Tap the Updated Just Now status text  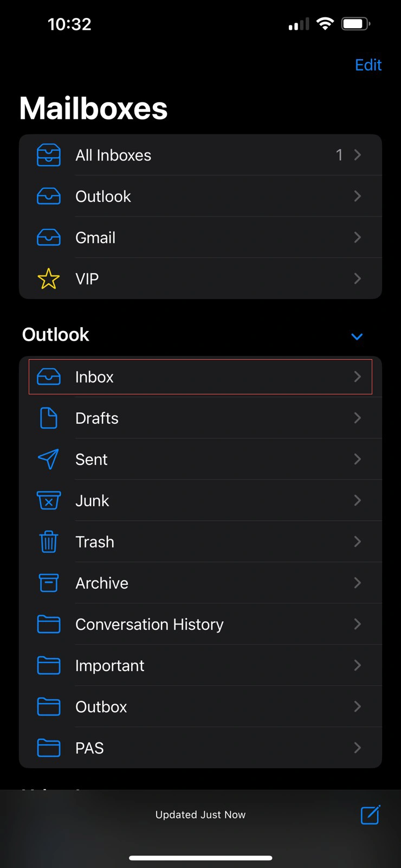tap(200, 815)
